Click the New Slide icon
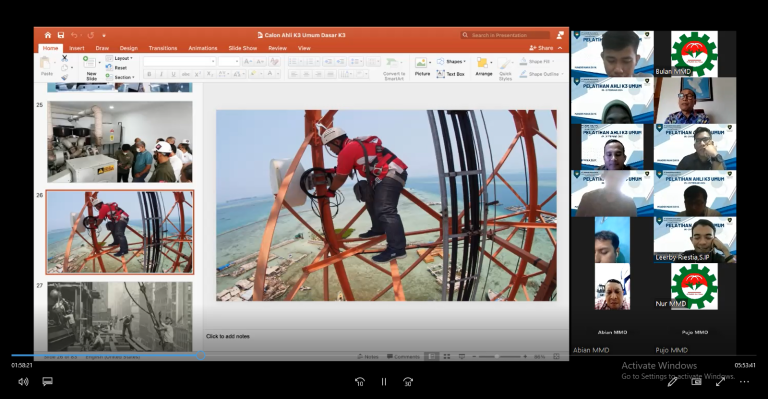Screen dimensions: 768x399 coord(90,62)
